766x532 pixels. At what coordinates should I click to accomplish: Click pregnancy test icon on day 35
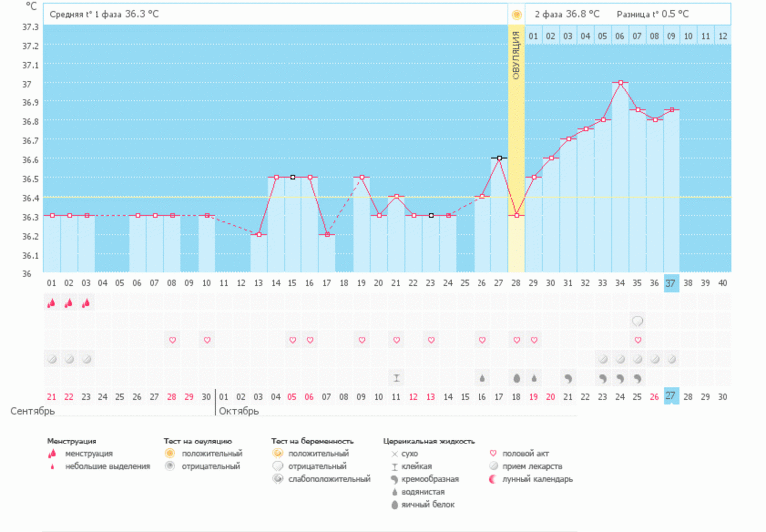(x=637, y=321)
